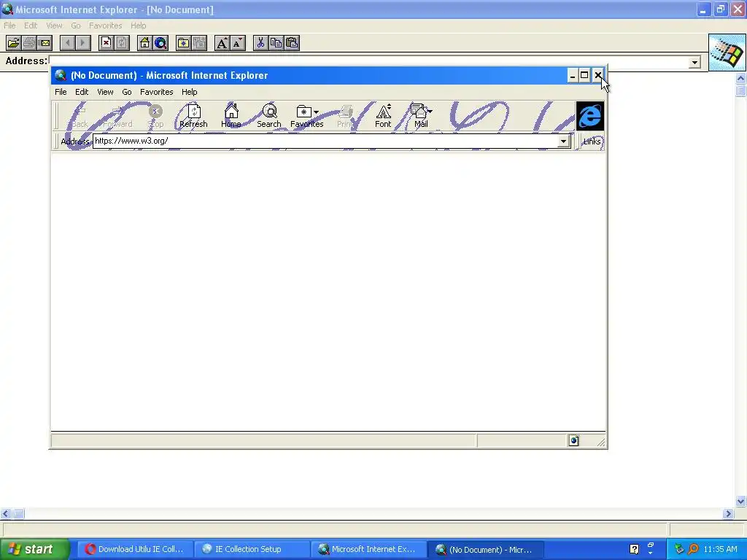747x560 pixels.
Task: Open Go menu in background IE window
Action: click(x=76, y=26)
